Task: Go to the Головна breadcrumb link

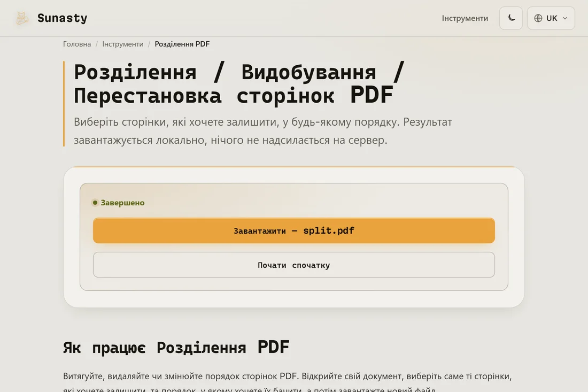Action: click(77, 44)
